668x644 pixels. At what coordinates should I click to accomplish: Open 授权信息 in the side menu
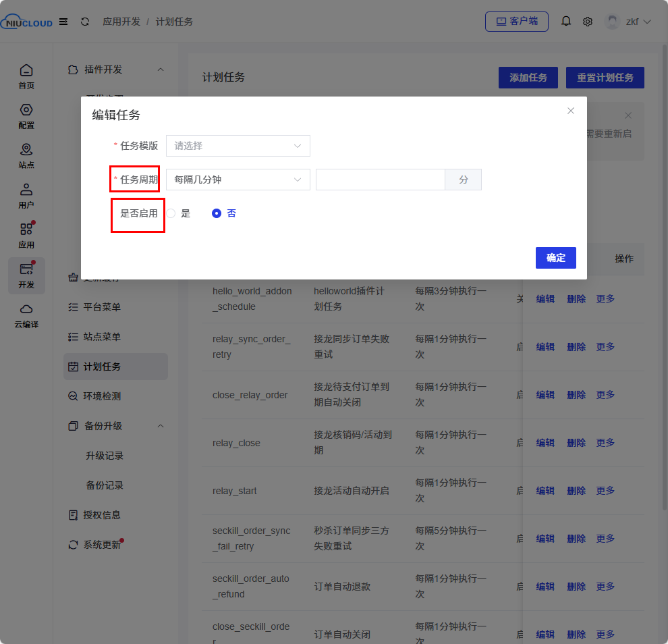(x=102, y=515)
